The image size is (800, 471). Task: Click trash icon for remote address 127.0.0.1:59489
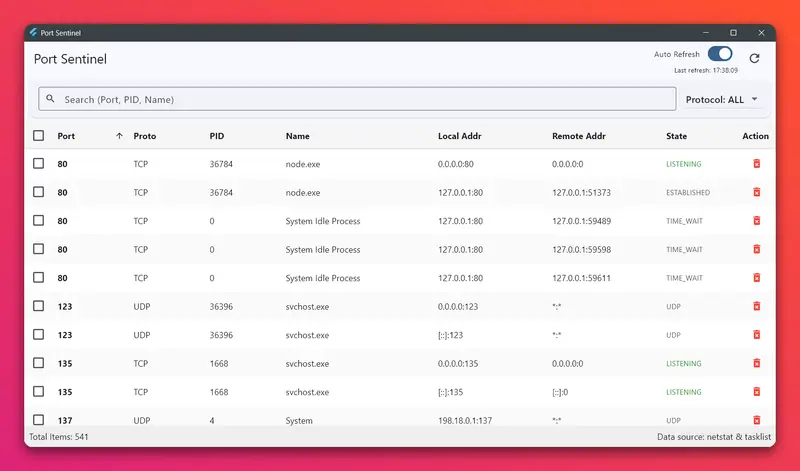coord(756,221)
